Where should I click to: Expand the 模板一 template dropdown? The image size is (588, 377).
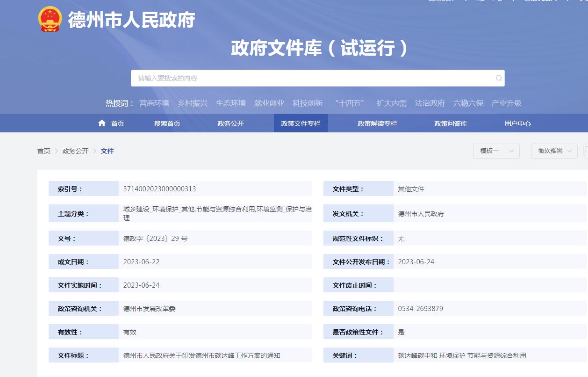click(x=495, y=151)
